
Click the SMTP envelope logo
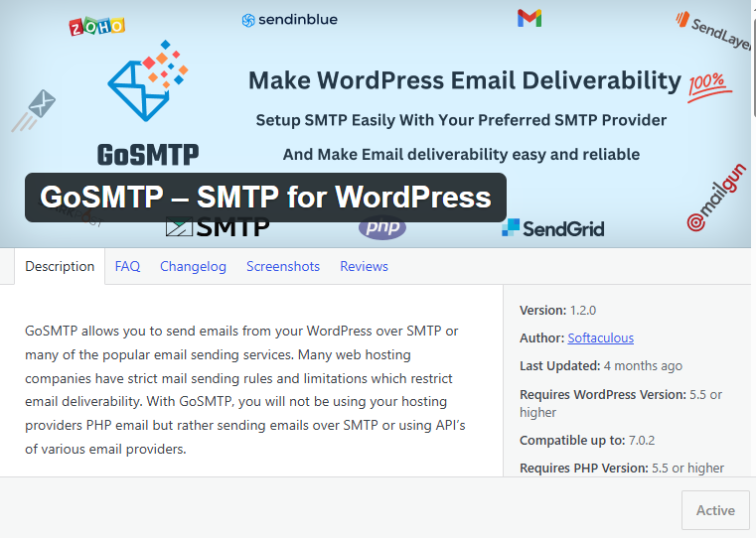click(218, 227)
